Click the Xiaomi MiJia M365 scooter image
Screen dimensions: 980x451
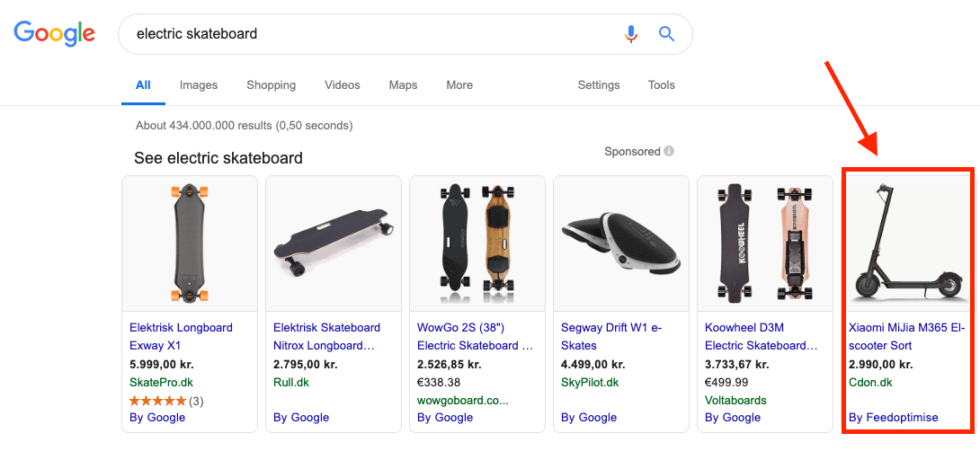click(906, 243)
